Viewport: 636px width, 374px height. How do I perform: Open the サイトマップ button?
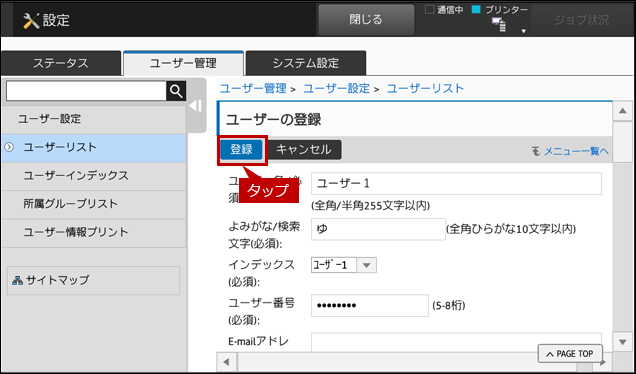click(93, 280)
